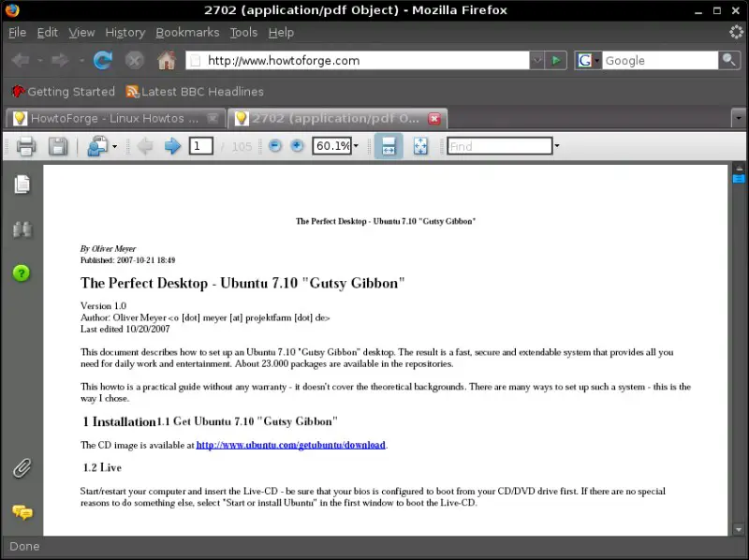Click the zoom percentage field showing 60.1%
The image size is (749, 560).
click(331, 146)
